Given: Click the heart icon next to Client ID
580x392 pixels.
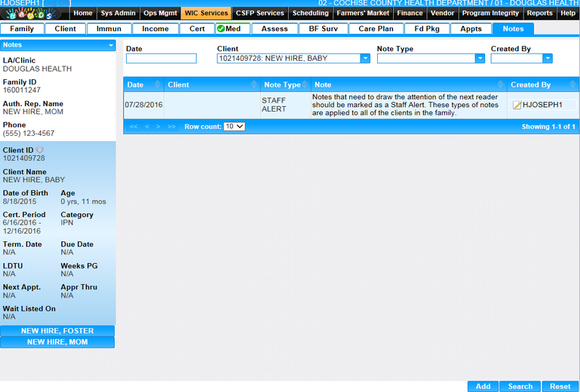Looking at the screenshot, I should coord(40,150).
